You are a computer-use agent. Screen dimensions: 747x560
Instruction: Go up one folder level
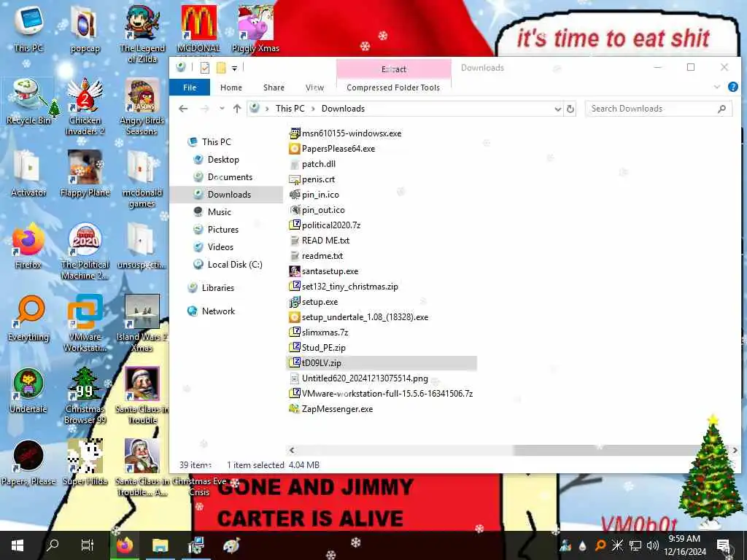coord(237,109)
